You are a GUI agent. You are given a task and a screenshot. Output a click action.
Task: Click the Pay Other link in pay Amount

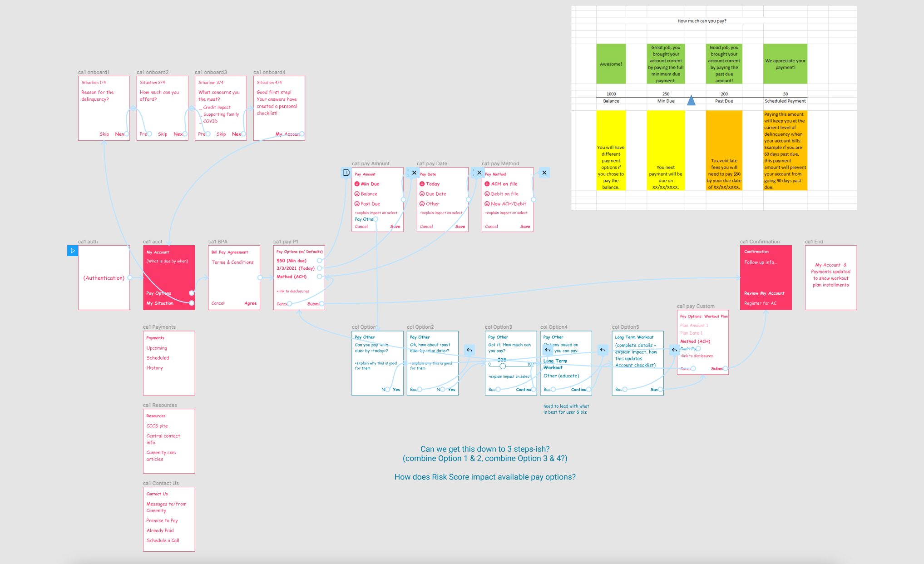coord(362,219)
